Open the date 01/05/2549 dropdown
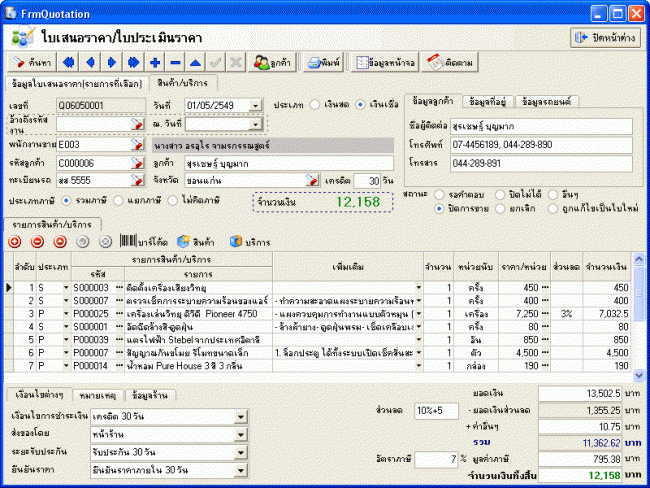Viewport: 650px width, 488px height. [x=256, y=106]
